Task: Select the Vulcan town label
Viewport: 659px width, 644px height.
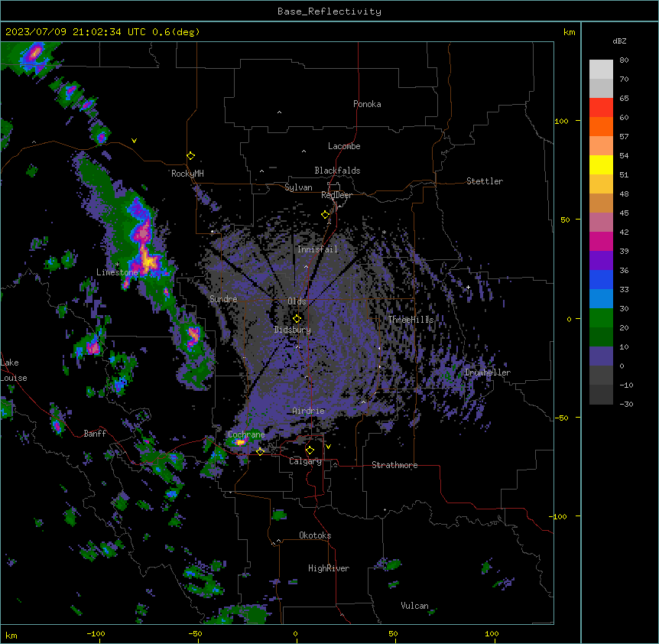Action: 415,606
